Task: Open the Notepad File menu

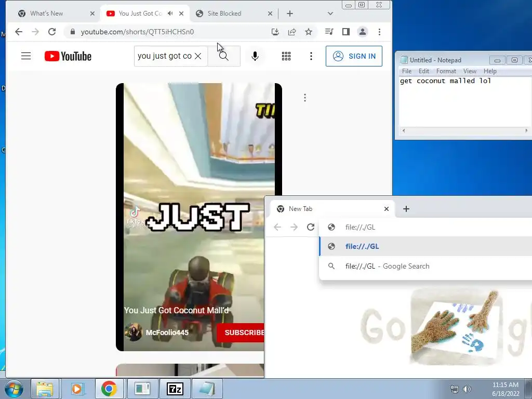Action: coord(406,71)
